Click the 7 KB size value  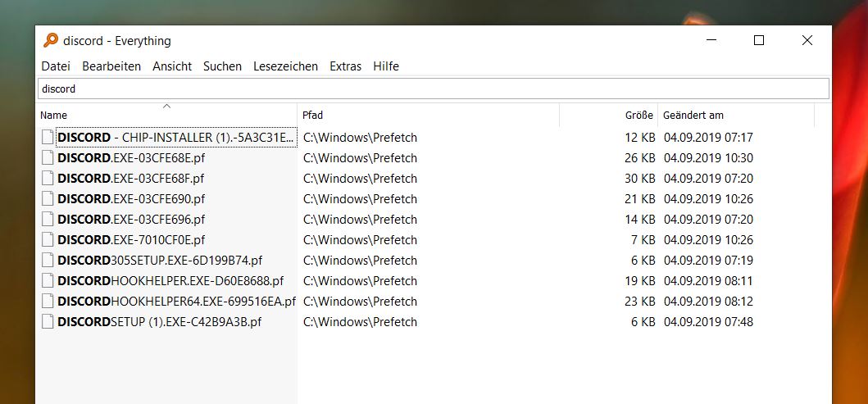click(643, 239)
